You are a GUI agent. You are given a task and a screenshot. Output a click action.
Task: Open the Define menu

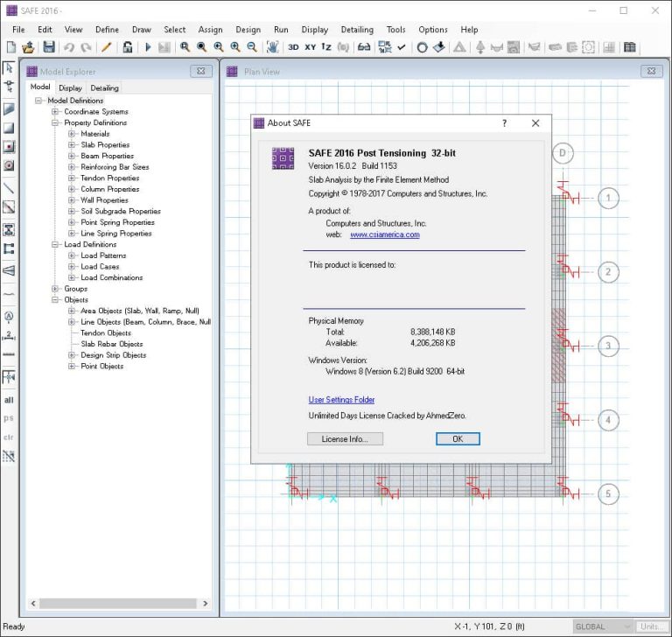coord(107,30)
